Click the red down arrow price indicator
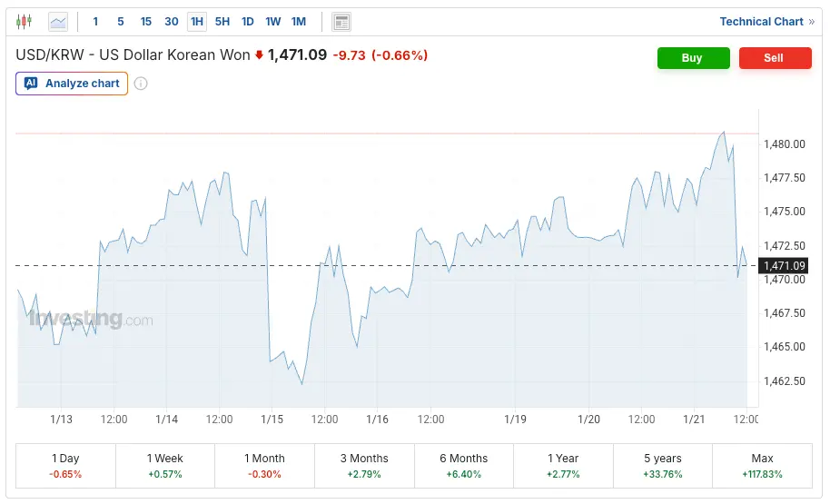The height and width of the screenshot is (504, 830). [259, 55]
